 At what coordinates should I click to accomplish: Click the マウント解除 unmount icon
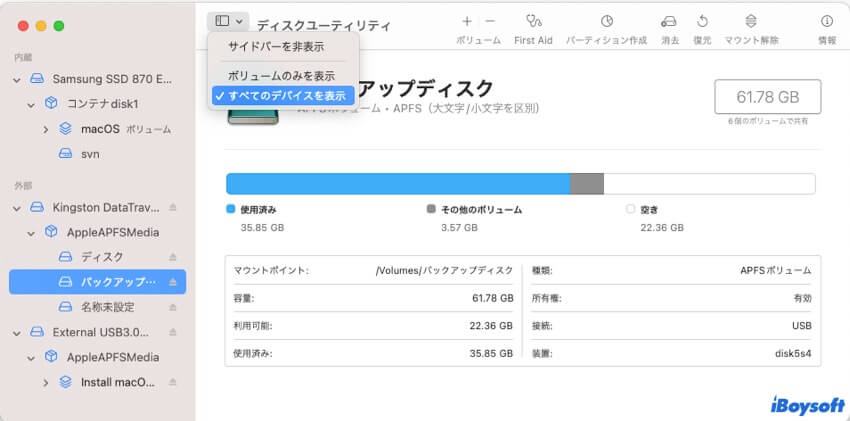click(751, 21)
